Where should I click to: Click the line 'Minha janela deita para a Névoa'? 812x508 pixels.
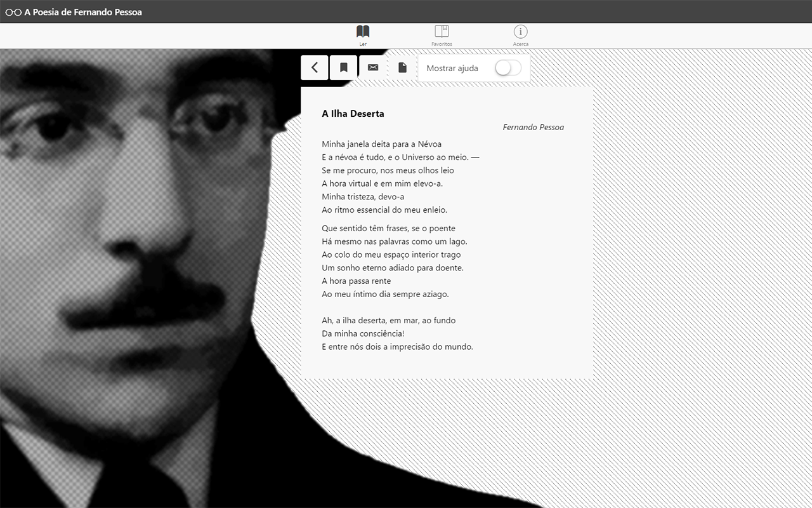pos(381,144)
